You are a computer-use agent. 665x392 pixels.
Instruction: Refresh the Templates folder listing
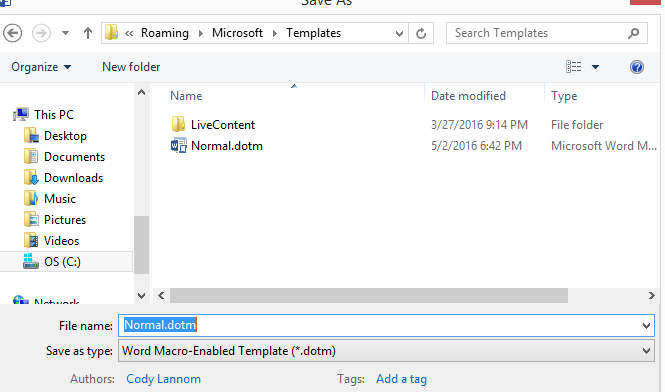coord(421,33)
